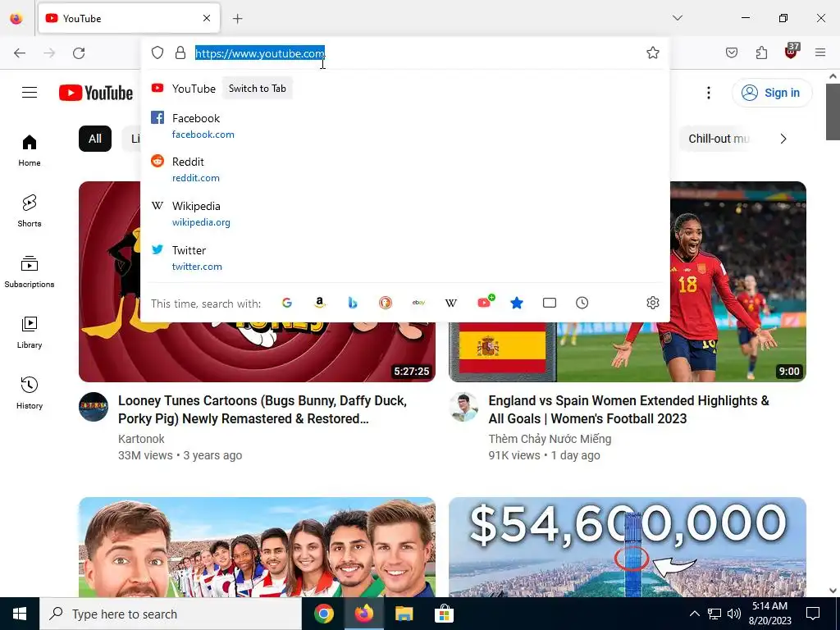This screenshot has height=630, width=840.
Task: Search this time with Amazon
Action: (x=320, y=304)
